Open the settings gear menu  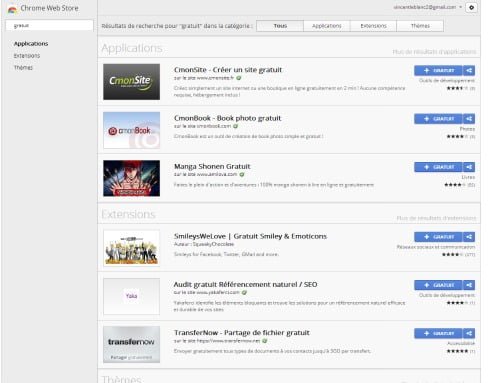471,7
